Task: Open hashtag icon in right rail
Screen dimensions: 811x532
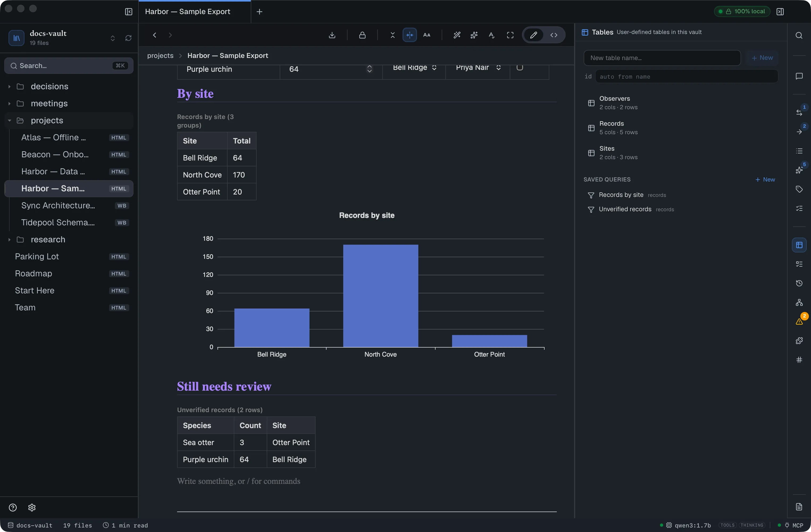Action: tap(799, 360)
